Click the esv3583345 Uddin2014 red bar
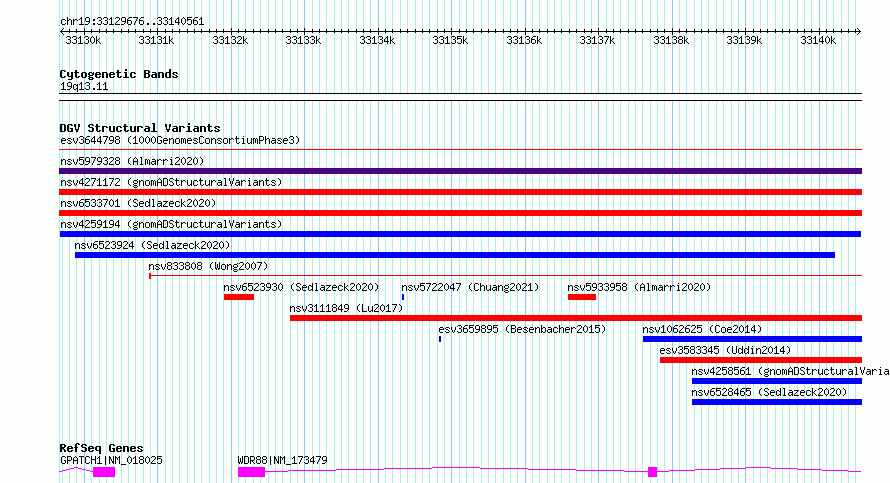Viewport: 890px width, 483px height. (x=761, y=360)
